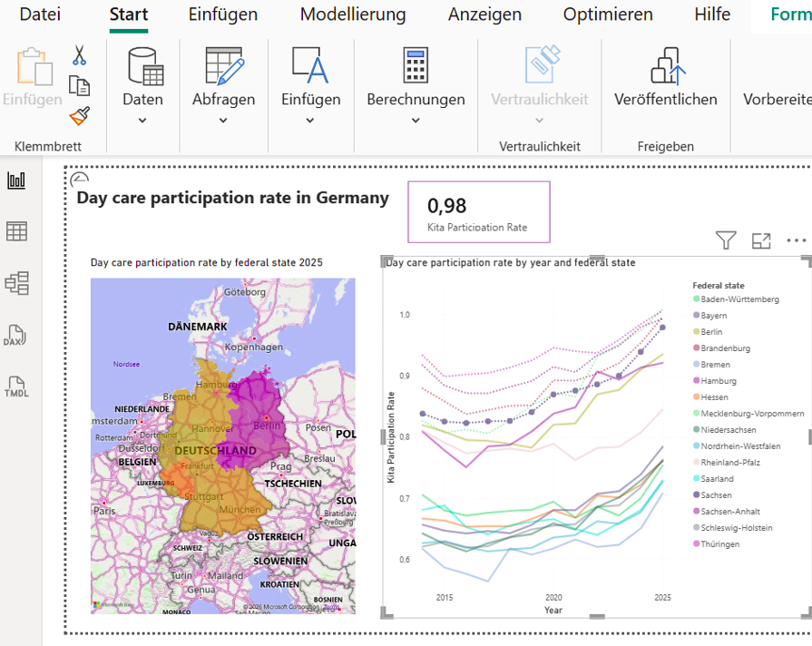Open Report view in left sidebar
Screen dimensions: 812x646
(x=16, y=181)
